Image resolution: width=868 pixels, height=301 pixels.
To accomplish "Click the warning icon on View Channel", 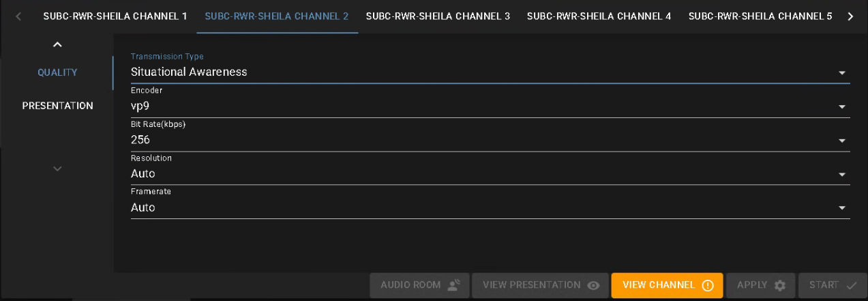I will tap(708, 285).
